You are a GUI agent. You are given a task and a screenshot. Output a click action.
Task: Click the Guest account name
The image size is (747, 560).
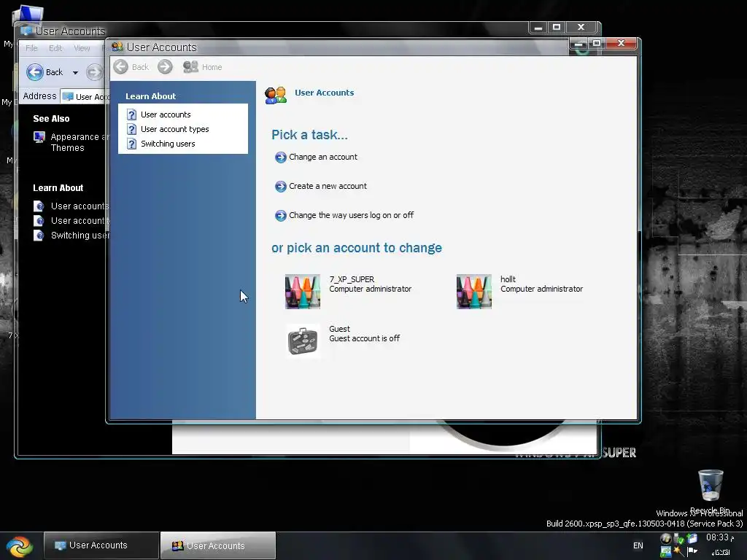[339, 329]
